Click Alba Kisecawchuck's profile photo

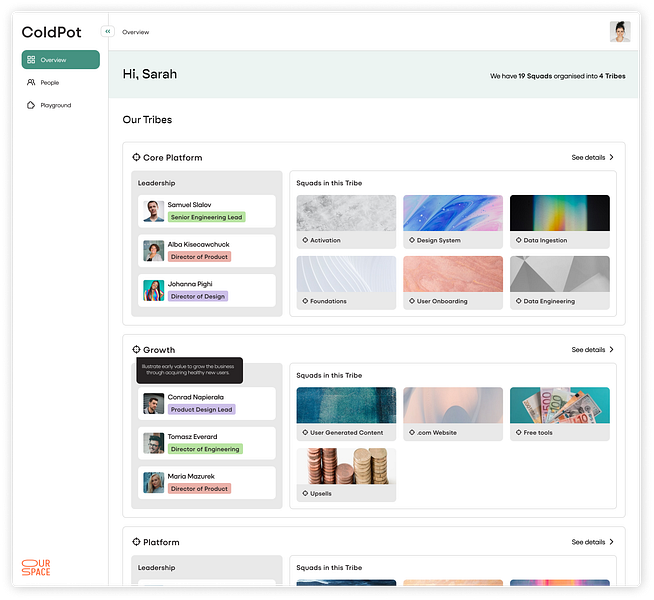[153, 251]
